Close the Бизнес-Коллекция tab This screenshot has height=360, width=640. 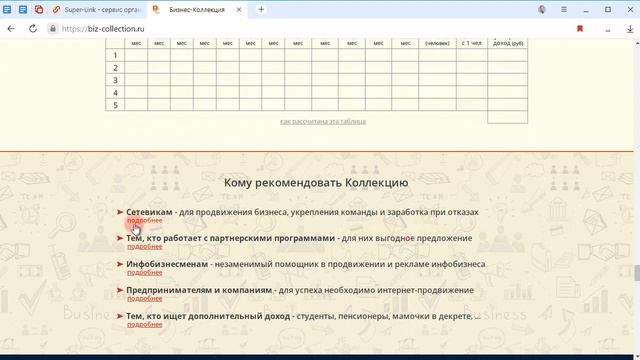point(239,9)
